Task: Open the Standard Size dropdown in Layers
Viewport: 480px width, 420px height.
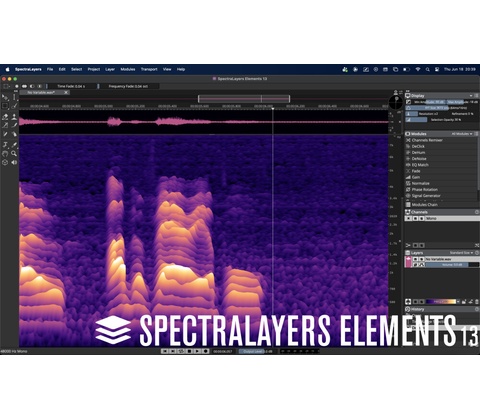Action: (x=461, y=253)
